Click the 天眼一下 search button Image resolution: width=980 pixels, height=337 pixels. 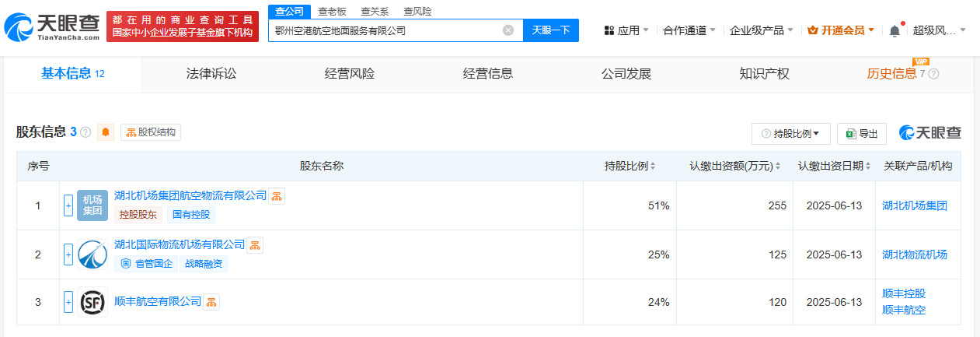(x=551, y=30)
